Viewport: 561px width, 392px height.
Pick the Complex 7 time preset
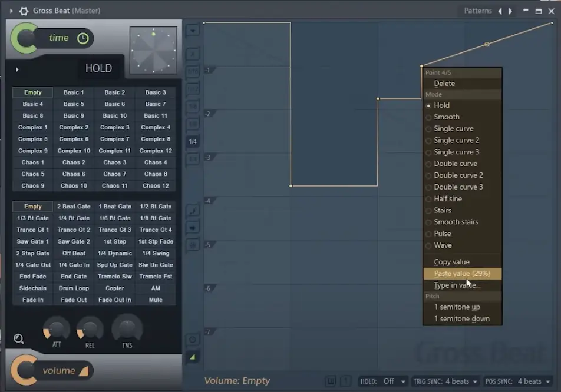click(115, 139)
